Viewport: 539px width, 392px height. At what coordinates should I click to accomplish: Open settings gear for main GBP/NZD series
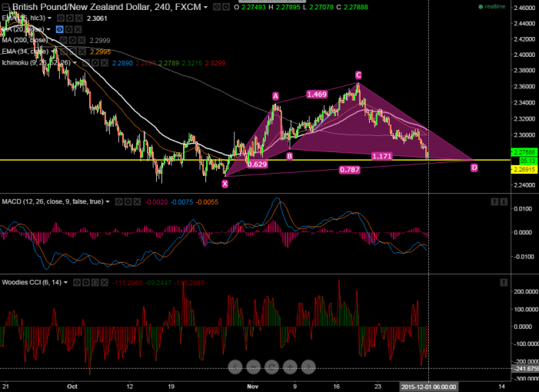tap(226, 6)
